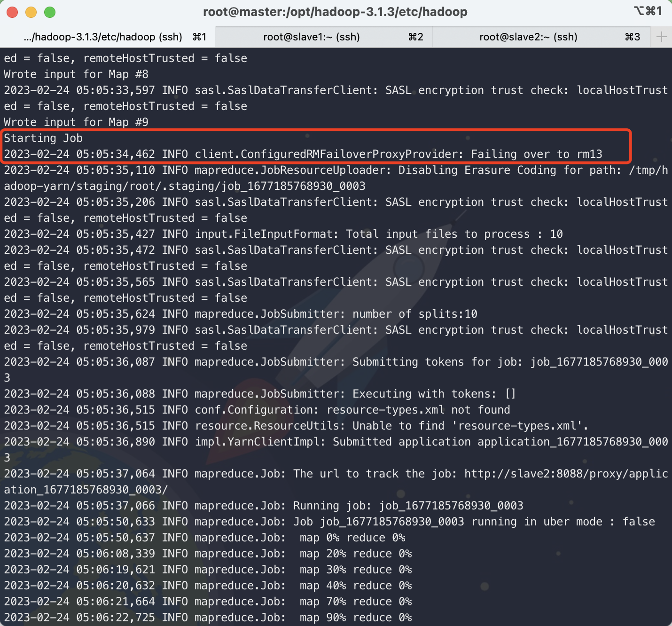Click the 'Wrote input for Map #9' line
Screen dimensions: 672x626
click(76, 122)
